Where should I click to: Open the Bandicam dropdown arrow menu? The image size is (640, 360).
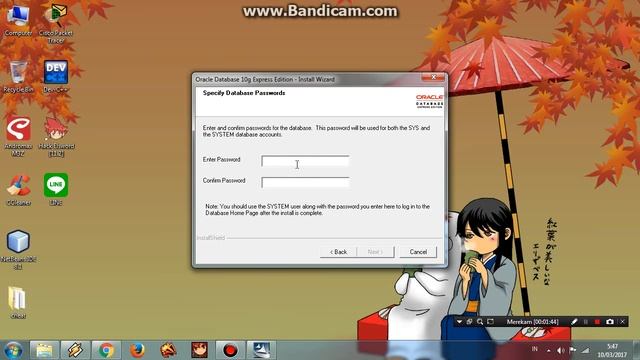(x=459, y=322)
